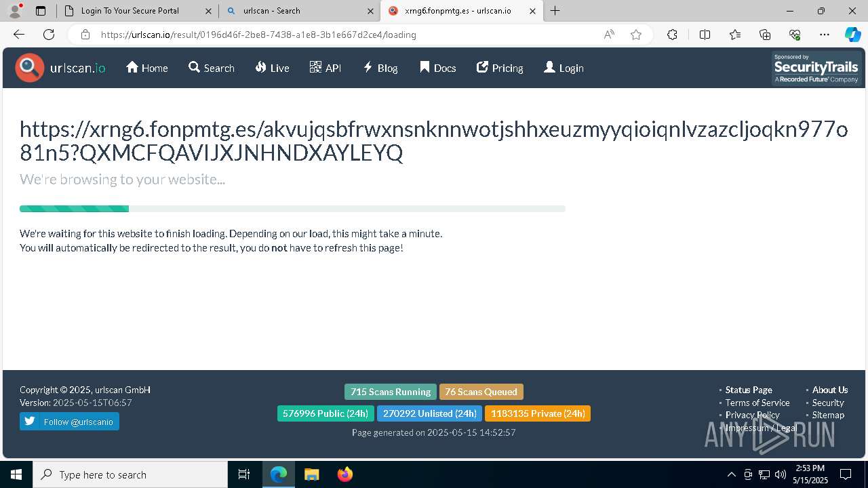Open Browser essentials

pyautogui.click(x=795, y=35)
